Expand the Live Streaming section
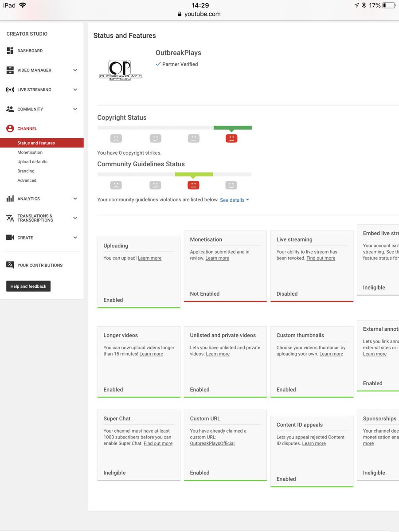This screenshot has height=532, width=399. click(x=75, y=90)
